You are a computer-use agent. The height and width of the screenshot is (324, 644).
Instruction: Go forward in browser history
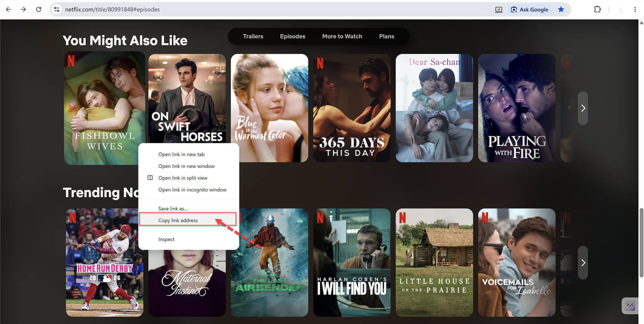[x=23, y=9]
